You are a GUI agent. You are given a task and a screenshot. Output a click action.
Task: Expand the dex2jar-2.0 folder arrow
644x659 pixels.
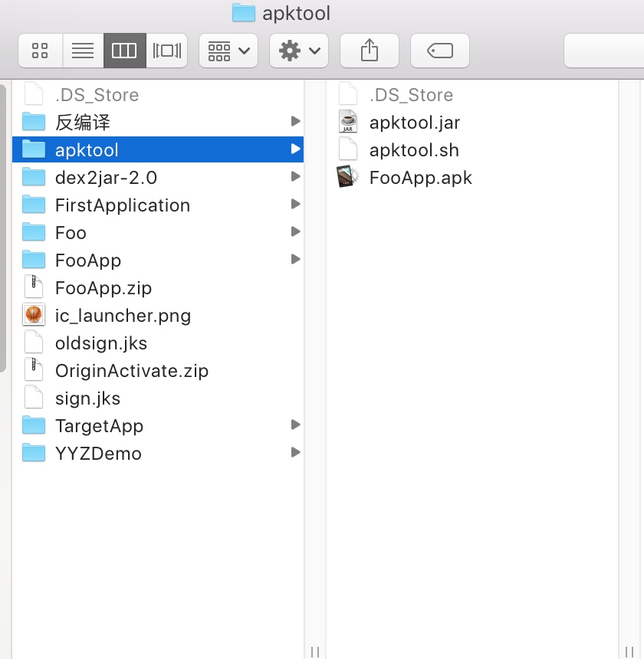(295, 176)
